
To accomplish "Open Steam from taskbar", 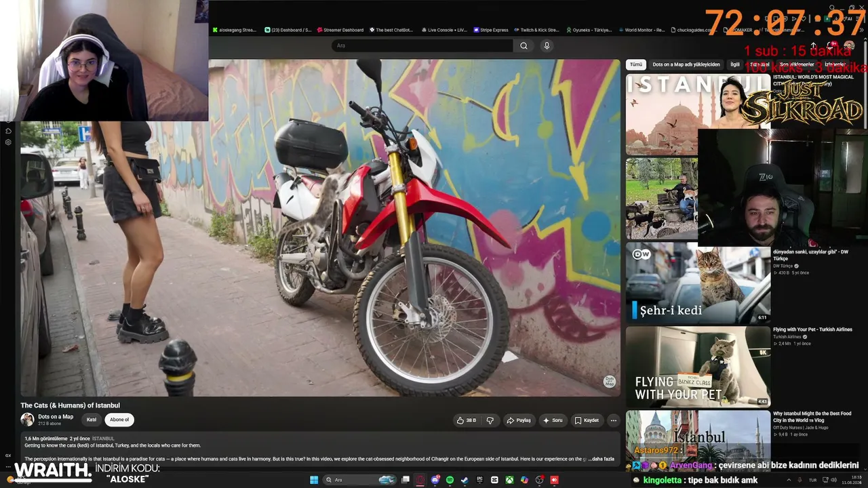I will pos(465,480).
